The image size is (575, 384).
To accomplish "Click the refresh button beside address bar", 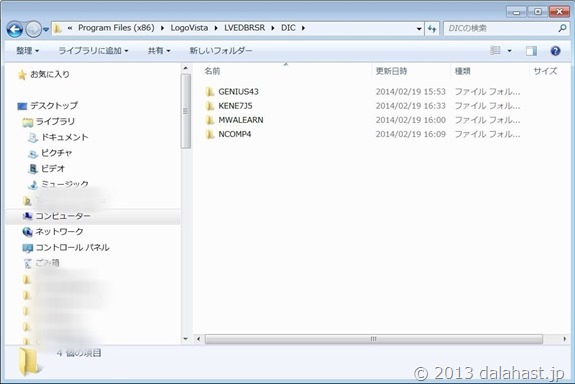I will pos(432,29).
